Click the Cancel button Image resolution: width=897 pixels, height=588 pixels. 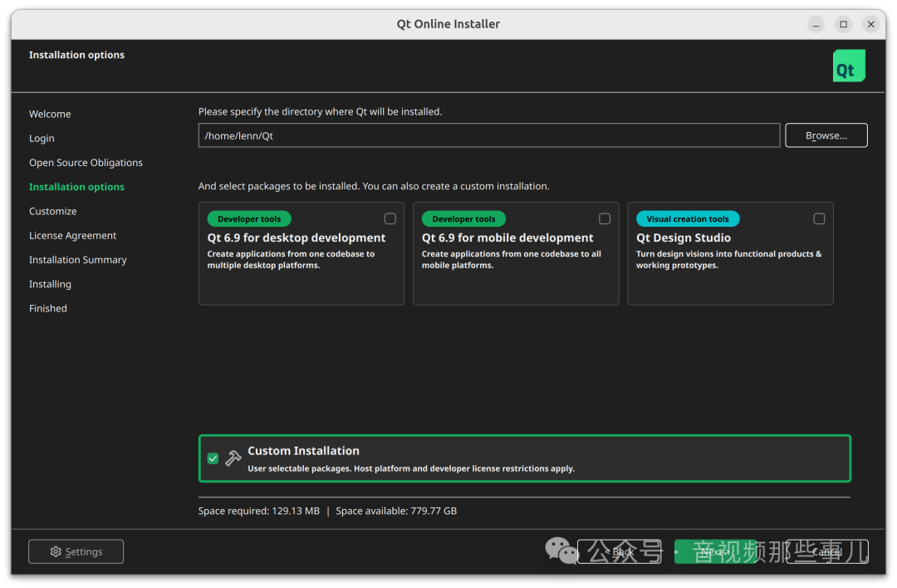point(827,551)
